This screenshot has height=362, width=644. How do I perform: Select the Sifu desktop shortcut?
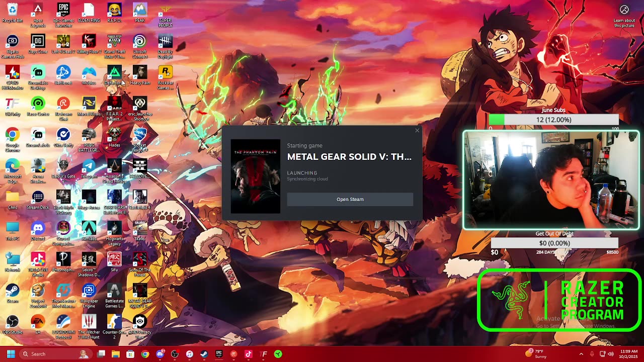(114, 263)
